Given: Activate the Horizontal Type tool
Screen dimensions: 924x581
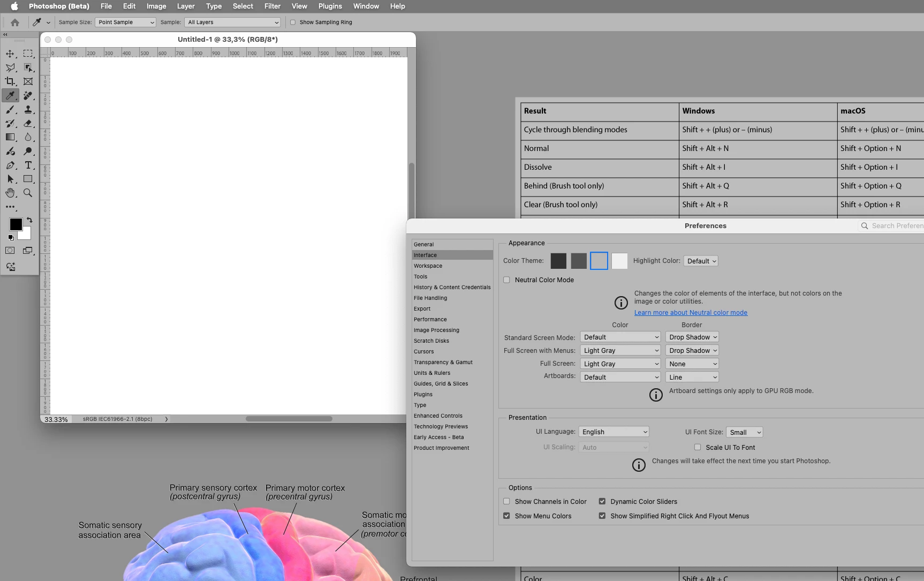Looking at the screenshot, I should [x=28, y=165].
